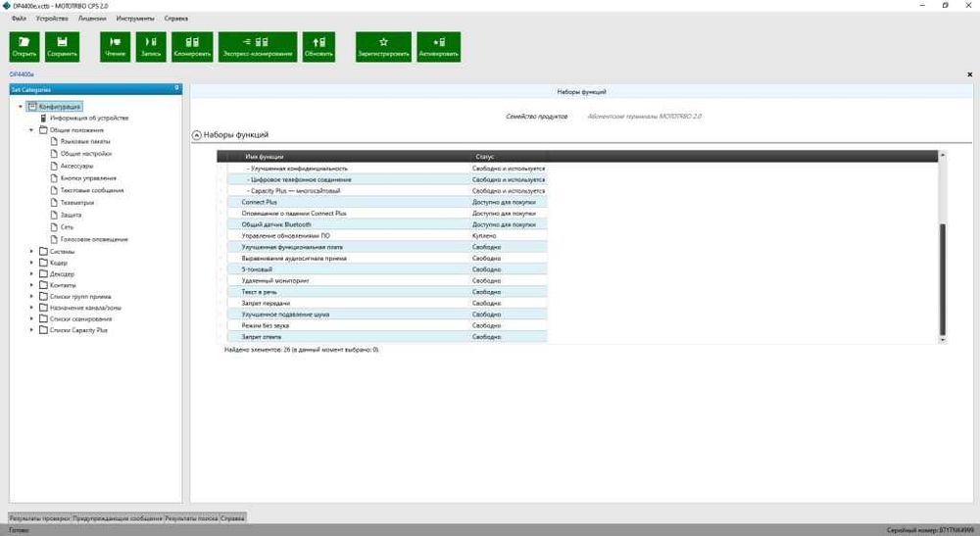
Task: Collapse the Конфигурация tree node
Action: coord(21,107)
